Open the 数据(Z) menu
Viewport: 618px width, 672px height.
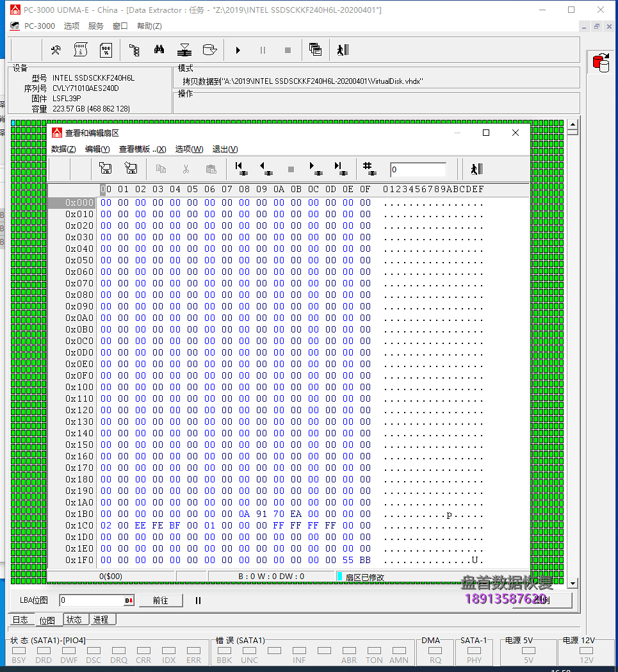point(63,149)
